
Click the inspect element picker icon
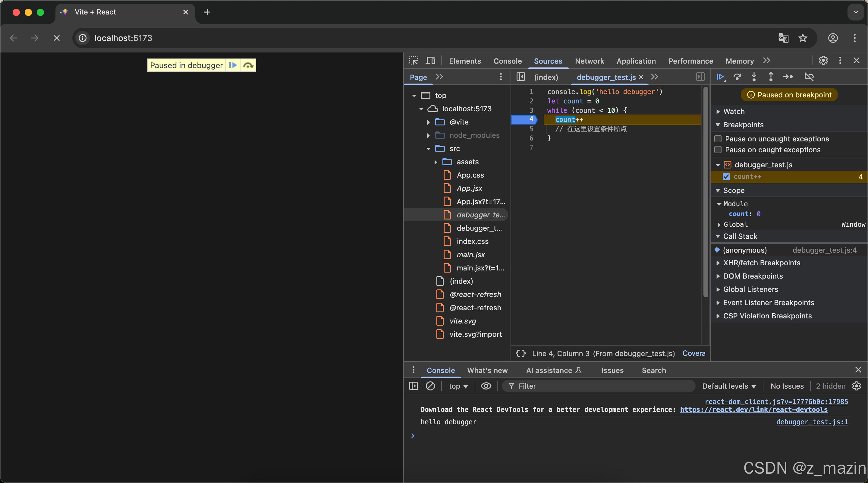(x=414, y=61)
